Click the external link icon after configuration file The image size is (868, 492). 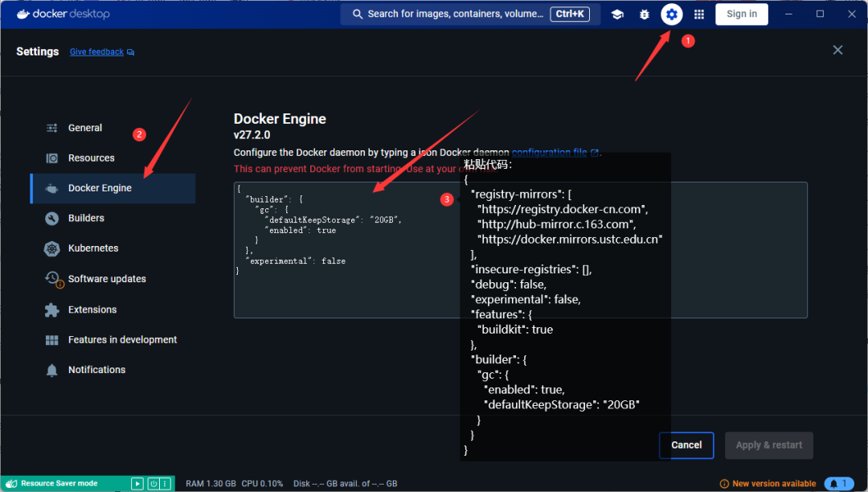click(595, 153)
